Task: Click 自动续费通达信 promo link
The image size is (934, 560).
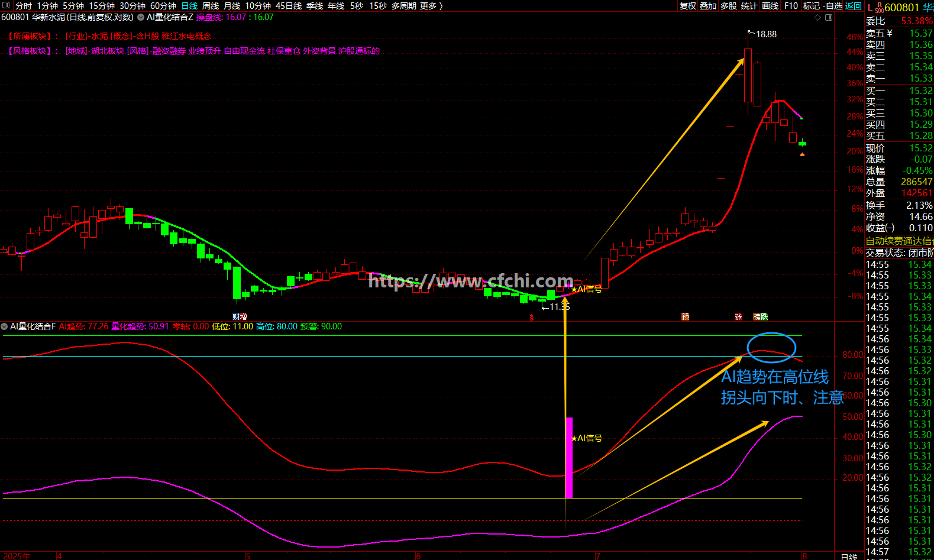Action: 899,241
